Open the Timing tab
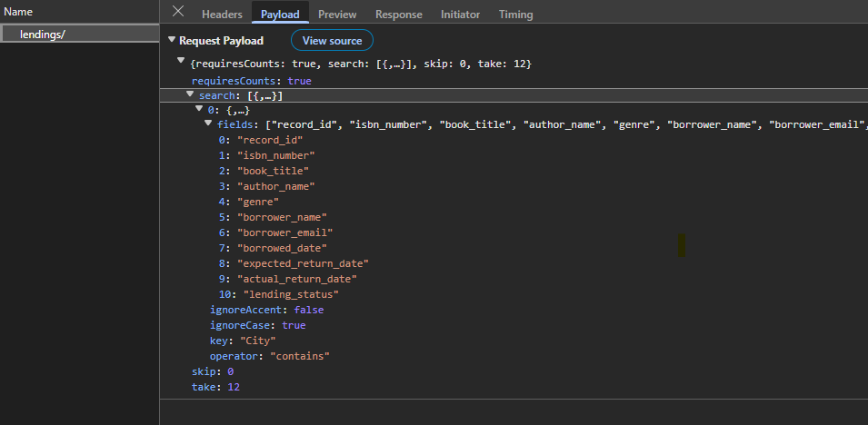Screen dimensions: 868x425 point(515,15)
